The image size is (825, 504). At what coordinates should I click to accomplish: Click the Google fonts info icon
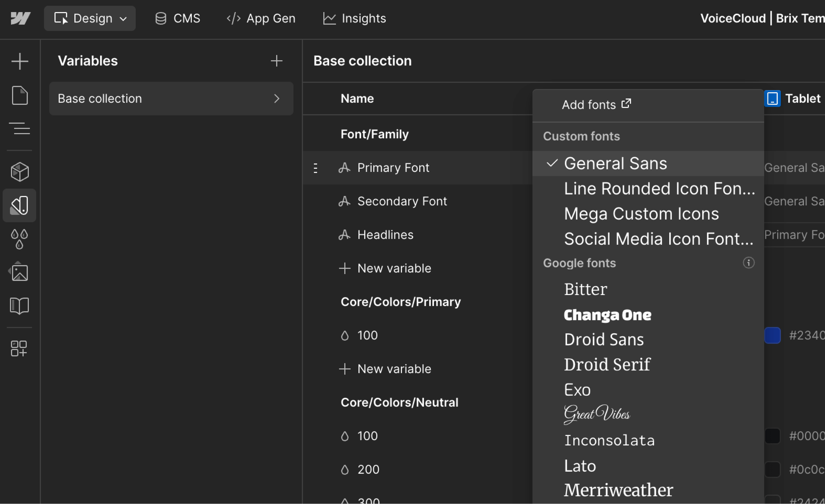click(x=749, y=263)
